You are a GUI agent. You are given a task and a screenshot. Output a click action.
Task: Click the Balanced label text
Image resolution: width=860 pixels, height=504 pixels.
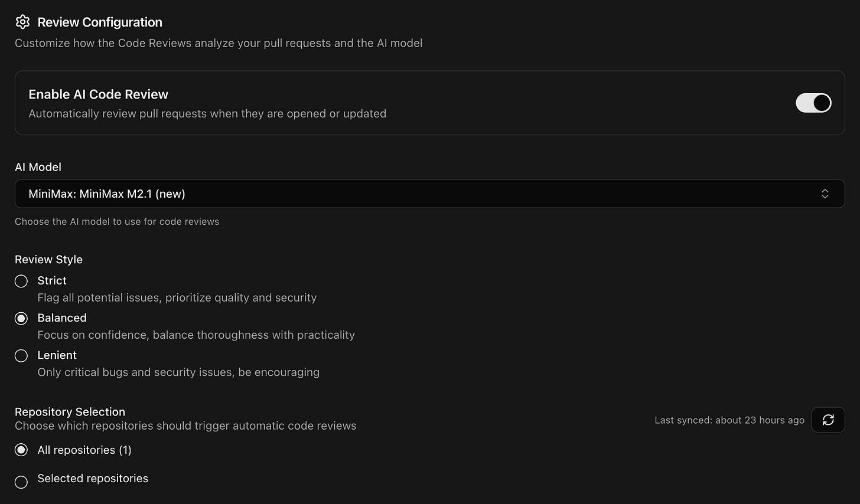[x=62, y=318]
